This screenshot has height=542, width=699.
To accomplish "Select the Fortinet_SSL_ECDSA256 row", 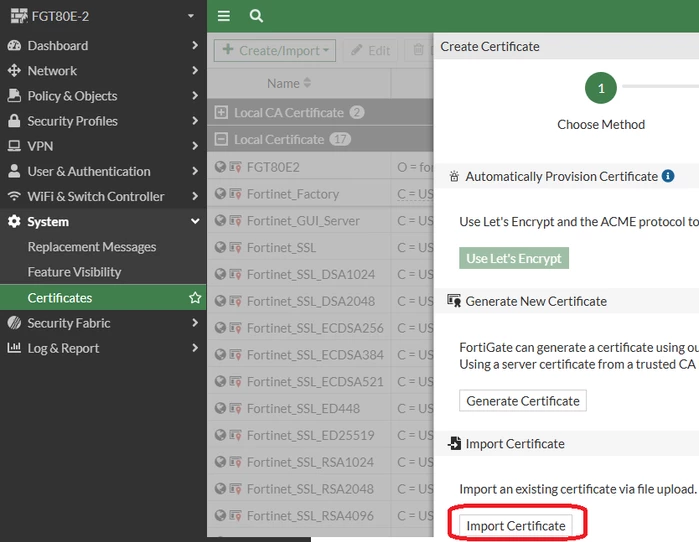I will coord(320,328).
